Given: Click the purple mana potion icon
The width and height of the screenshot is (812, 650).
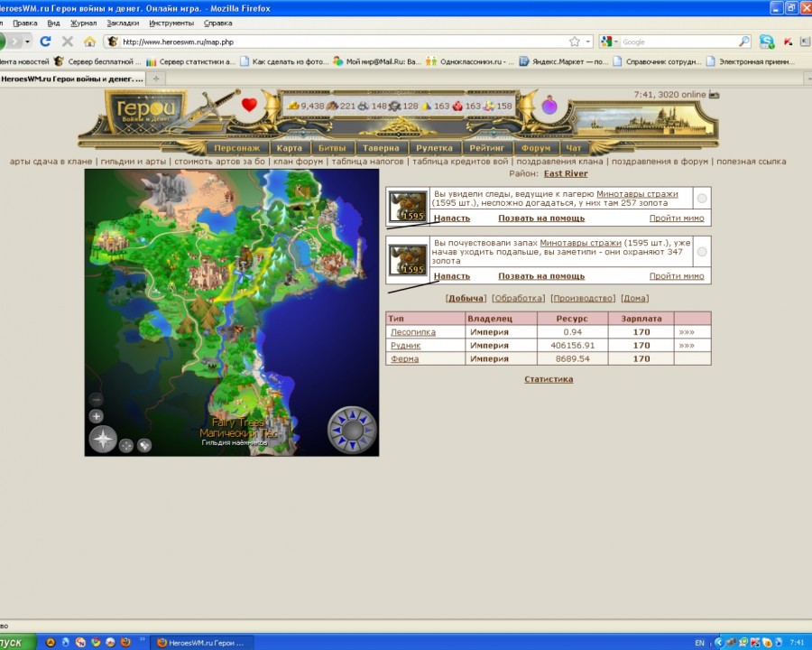Looking at the screenshot, I should coord(549,106).
